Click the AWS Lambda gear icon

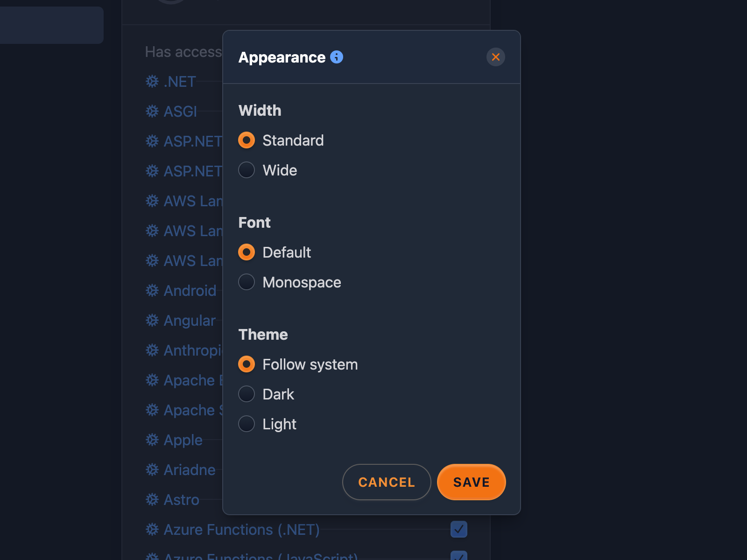tap(152, 201)
